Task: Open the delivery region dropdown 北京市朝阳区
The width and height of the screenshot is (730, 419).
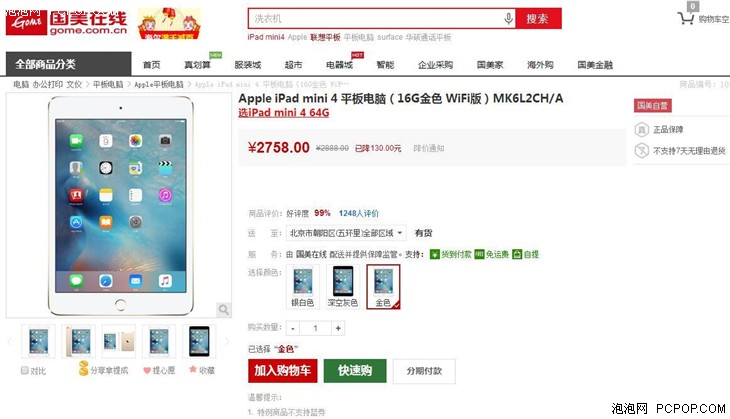Action: click(346, 233)
